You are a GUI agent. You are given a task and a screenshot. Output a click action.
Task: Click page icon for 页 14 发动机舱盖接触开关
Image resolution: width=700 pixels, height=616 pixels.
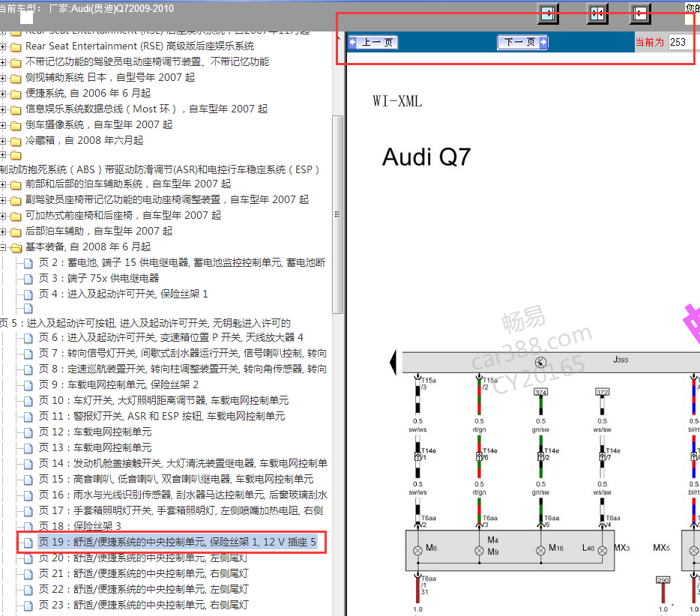28,464
